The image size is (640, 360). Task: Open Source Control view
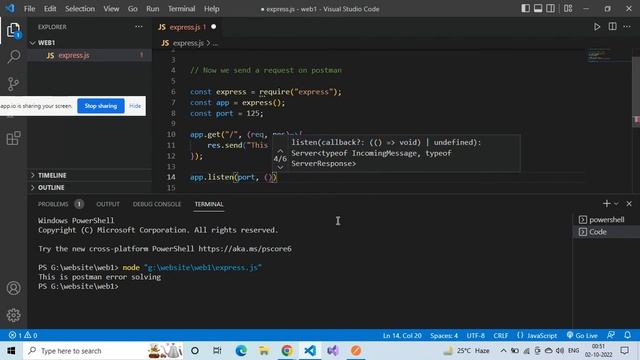tap(13, 84)
